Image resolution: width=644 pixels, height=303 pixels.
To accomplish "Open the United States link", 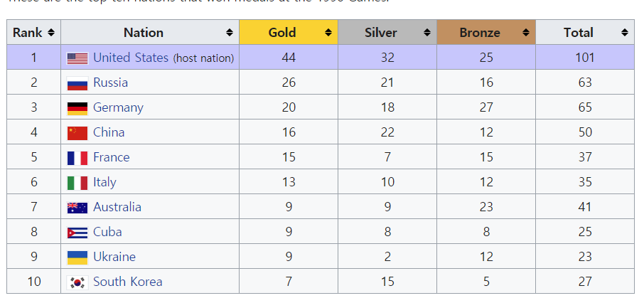I will 131,58.
